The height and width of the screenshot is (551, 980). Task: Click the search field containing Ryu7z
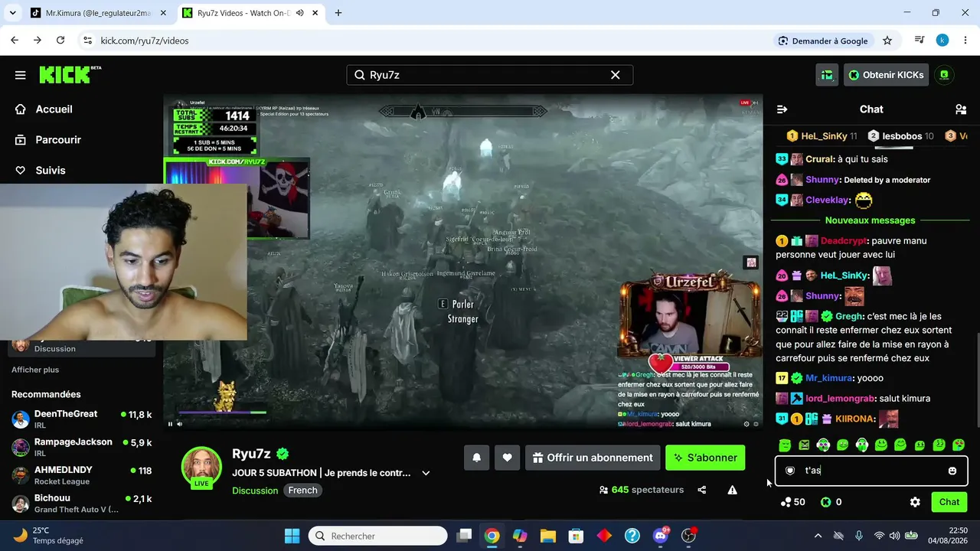pyautogui.click(x=490, y=75)
